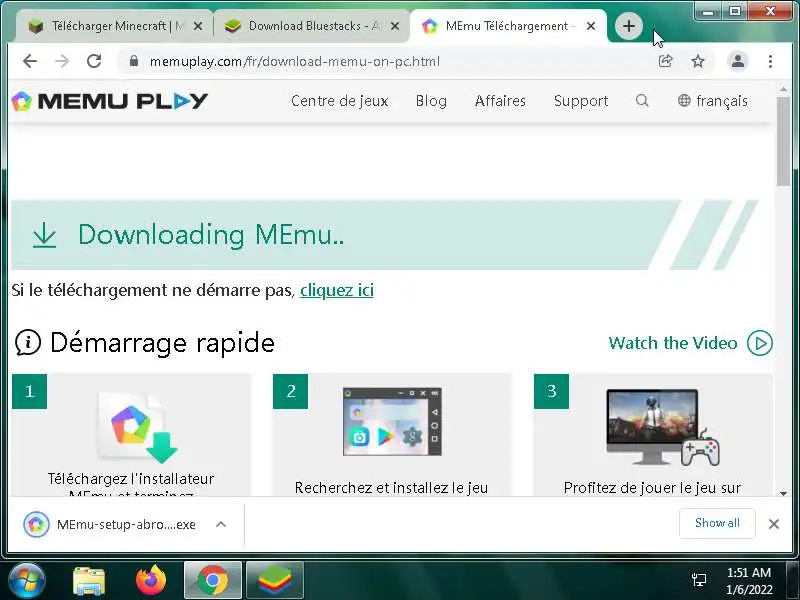Click the network tray icon
800x600 pixels.
pos(698,579)
